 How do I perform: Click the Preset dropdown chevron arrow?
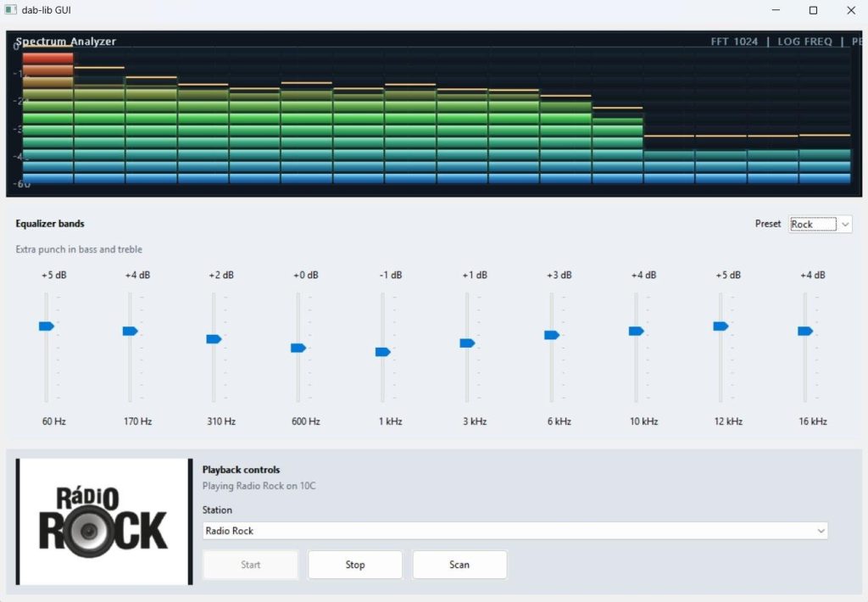tap(845, 225)
